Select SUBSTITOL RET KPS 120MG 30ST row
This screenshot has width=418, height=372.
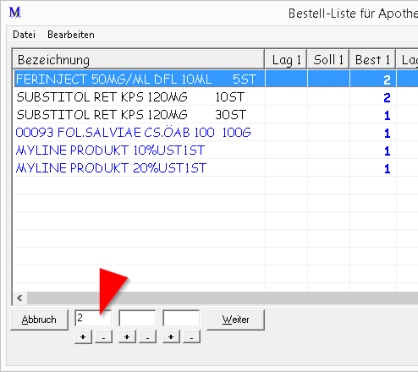coord(215,115)
